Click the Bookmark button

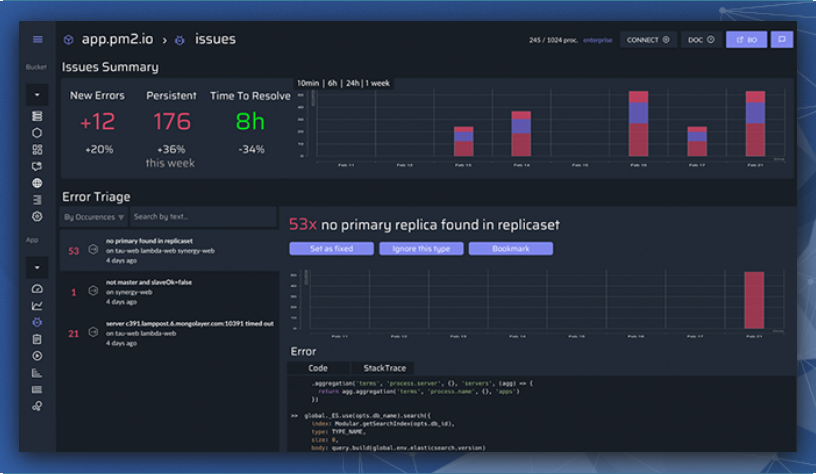pos(511,249)
